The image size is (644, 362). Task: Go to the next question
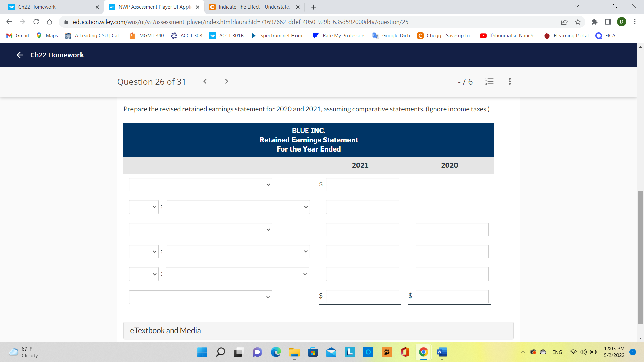(227, 81)
